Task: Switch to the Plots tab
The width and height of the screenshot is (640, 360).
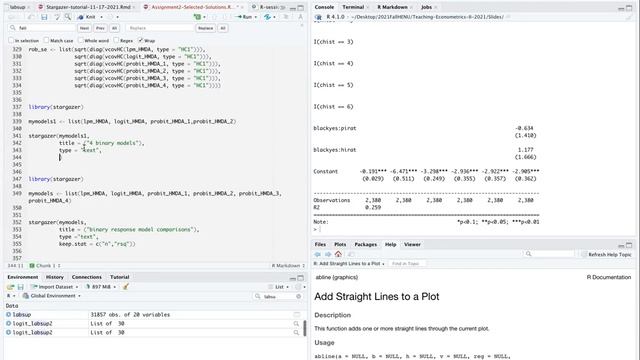Action: tap(340, 244)
